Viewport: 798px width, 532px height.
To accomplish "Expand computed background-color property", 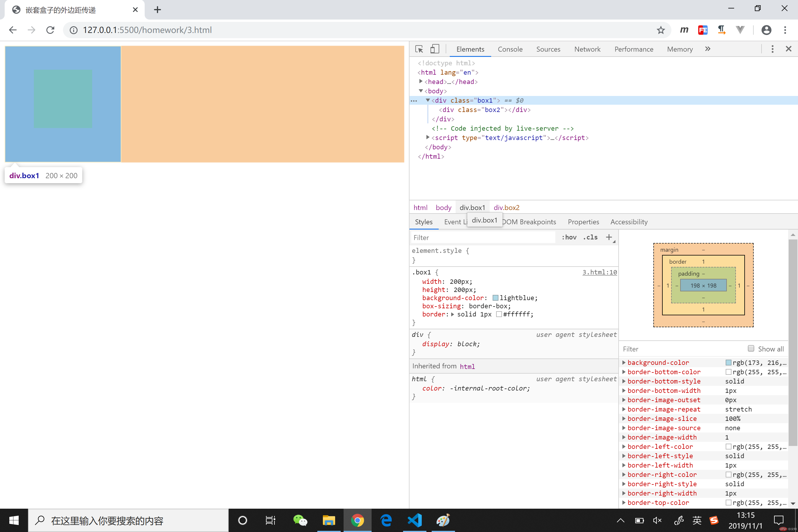I will pos(624,362).
